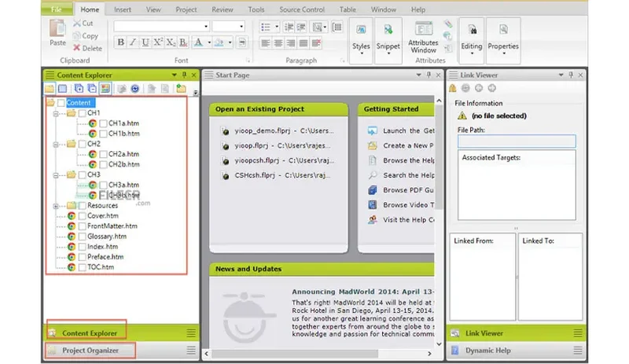
Task: Apply Bold formatting with the B icon
Action: tap(120, 42)
